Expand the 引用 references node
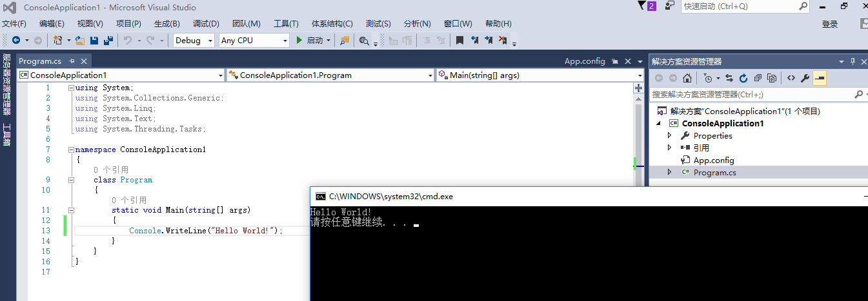The image size is (868, 301). point(669,148)
